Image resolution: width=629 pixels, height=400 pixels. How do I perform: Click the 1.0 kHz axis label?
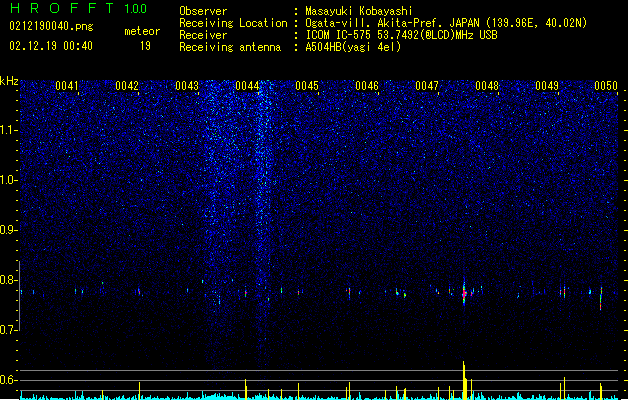tap(9, 180)
